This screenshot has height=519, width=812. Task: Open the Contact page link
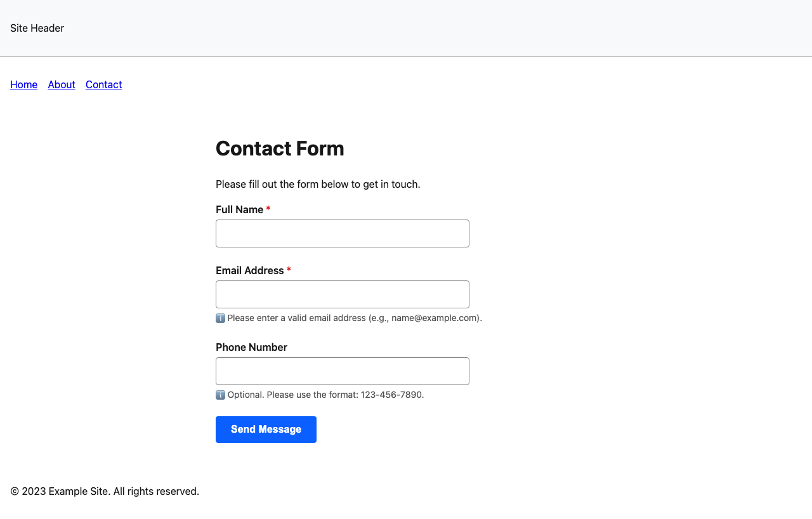point(103,84)
